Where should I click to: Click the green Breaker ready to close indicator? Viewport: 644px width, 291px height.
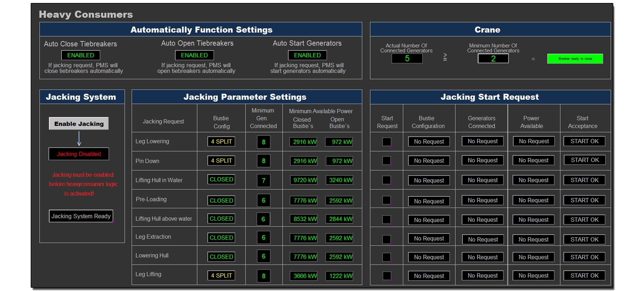(575, 59)
